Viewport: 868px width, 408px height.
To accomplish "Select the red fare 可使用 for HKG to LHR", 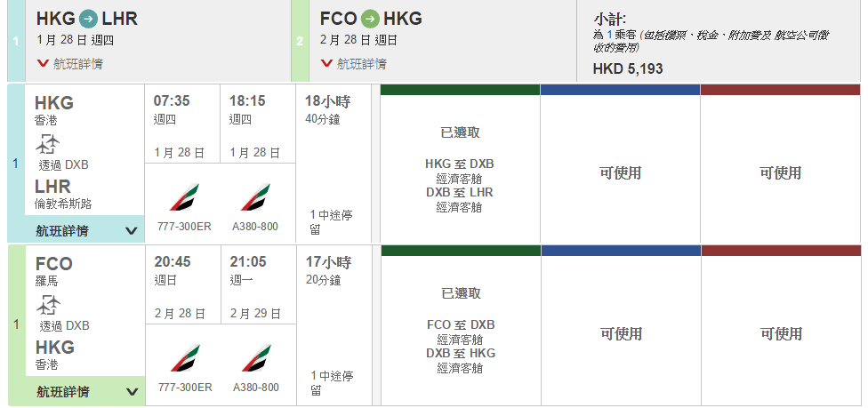I will tap(780, 173).
